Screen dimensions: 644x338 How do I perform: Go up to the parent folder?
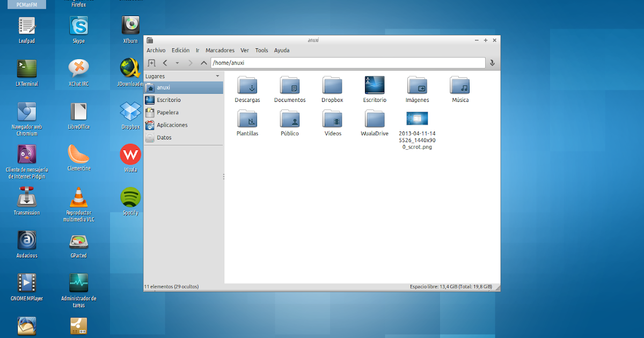coord(203,63)
